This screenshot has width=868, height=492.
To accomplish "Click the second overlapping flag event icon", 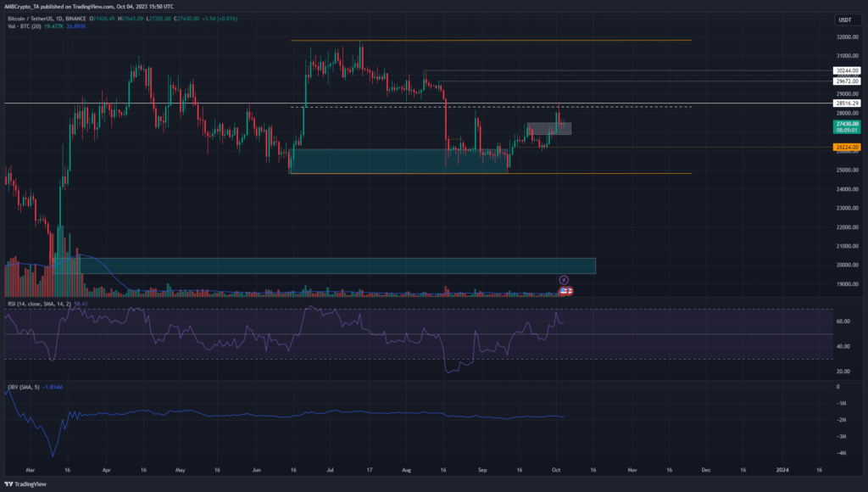I will (570, 291).
